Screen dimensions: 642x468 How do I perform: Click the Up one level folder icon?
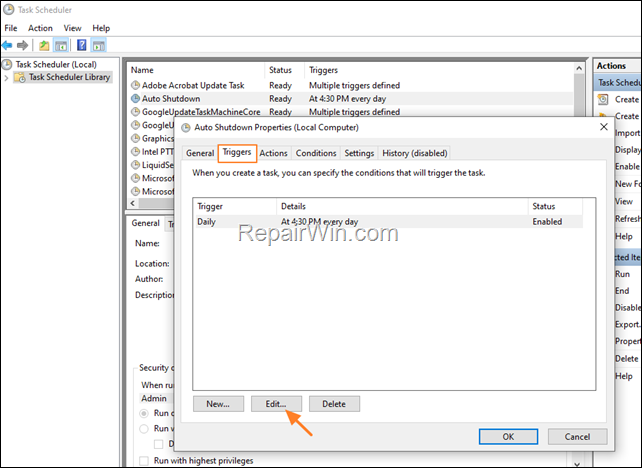(x=44, y=45)
